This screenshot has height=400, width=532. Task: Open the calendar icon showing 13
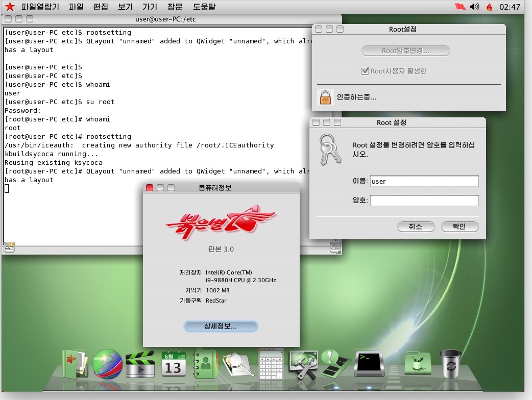[174, 364]
